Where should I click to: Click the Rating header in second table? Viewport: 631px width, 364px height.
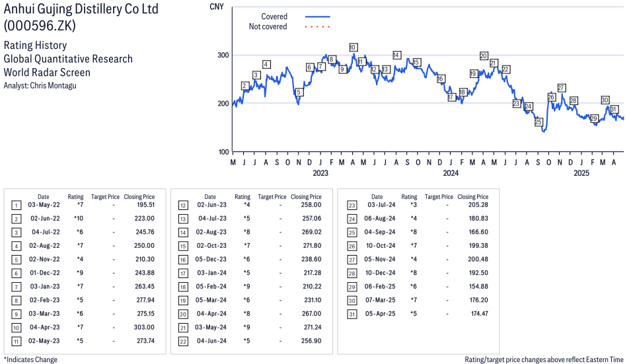(x=242, y=197)
